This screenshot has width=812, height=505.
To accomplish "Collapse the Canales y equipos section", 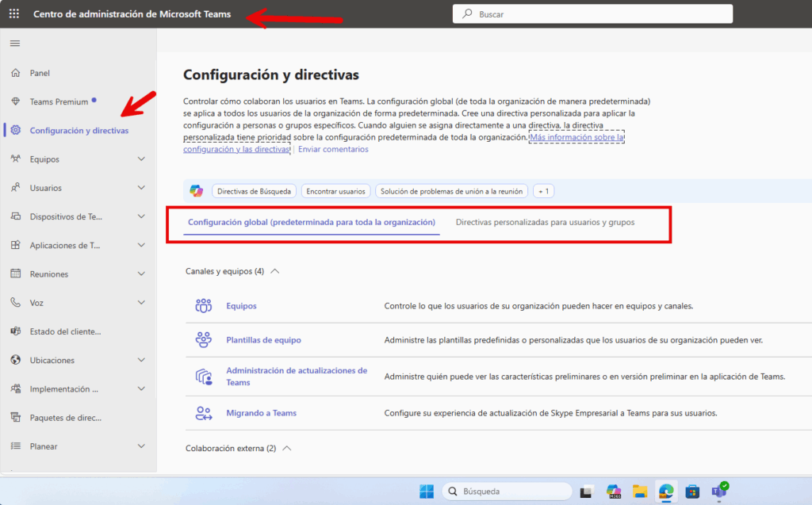I will pyautogui.click(x=275, y=271).
